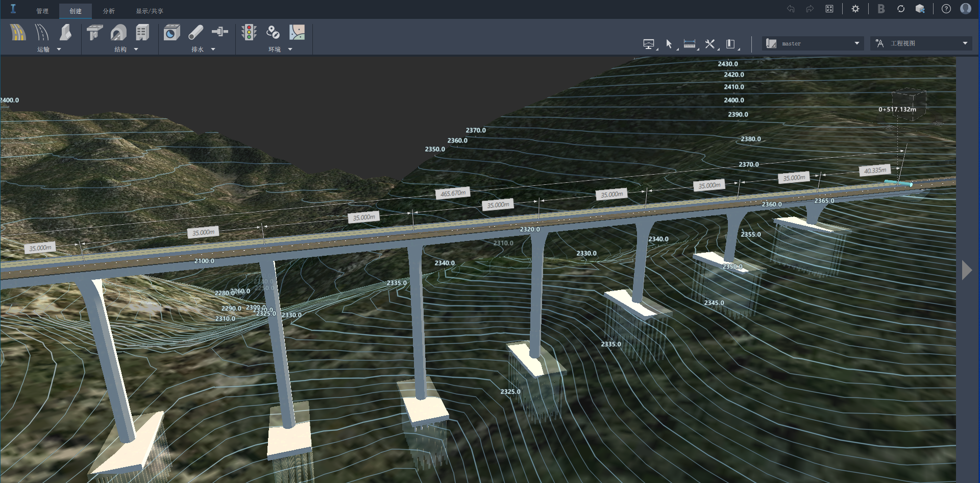Screen dimensions: 980x483
Task: Expand the 排水 group dropdown arrow
Action: 213,50
